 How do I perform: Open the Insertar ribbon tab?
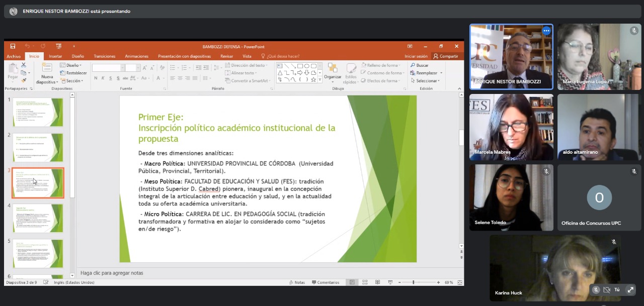55,56
